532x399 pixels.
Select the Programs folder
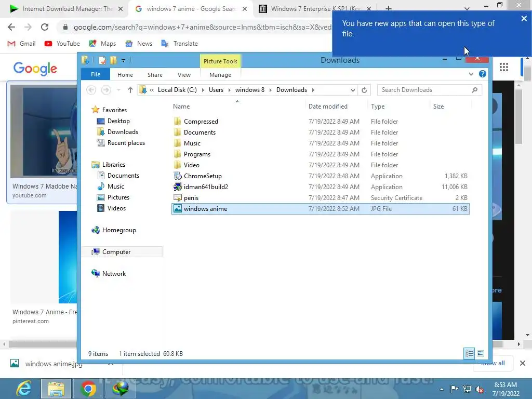(x=197, y=154)
